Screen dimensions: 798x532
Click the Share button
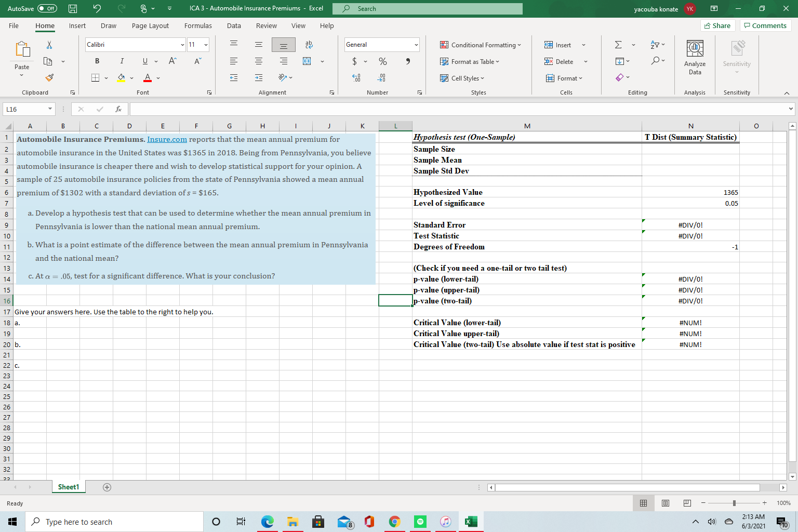point(717,25)
